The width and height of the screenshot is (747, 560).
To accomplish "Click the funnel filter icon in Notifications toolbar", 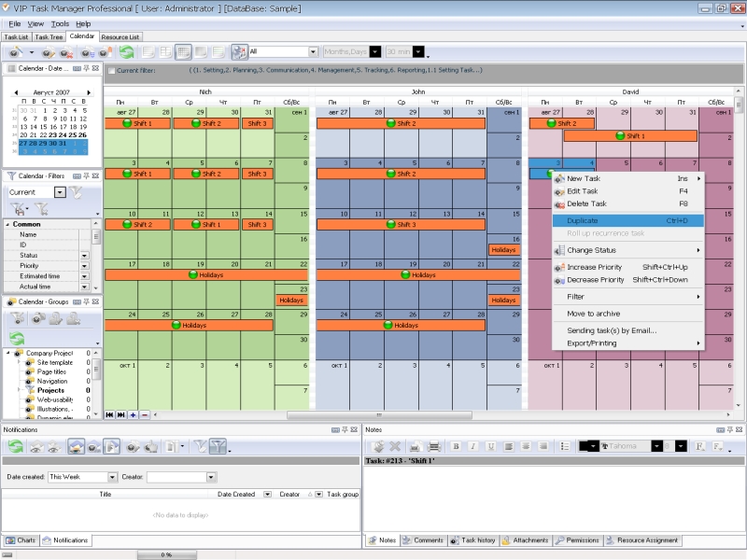I will click(218, 447).
